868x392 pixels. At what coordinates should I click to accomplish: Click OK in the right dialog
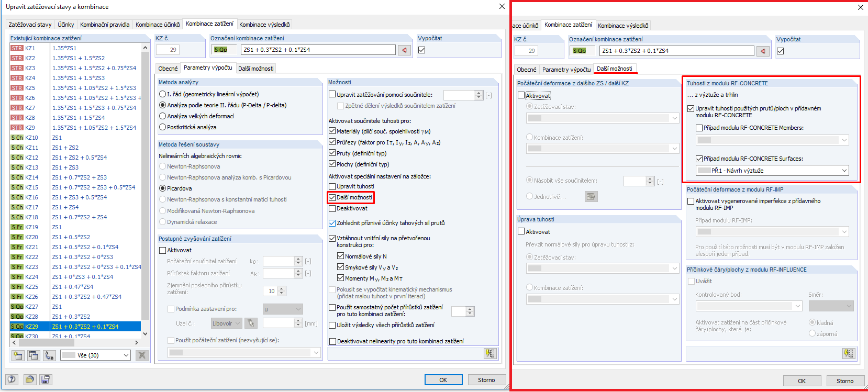coord(802,381)
